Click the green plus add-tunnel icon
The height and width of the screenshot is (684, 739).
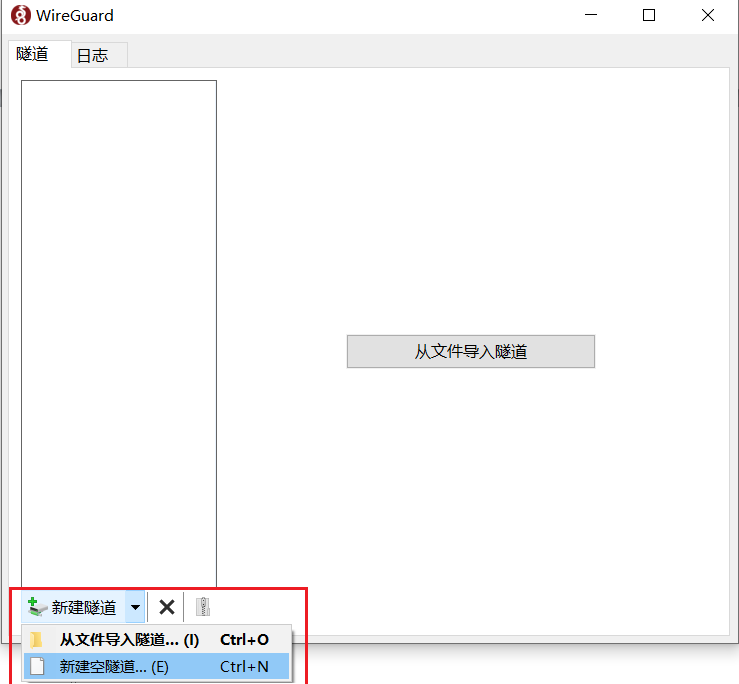click(x=36, y=607)
